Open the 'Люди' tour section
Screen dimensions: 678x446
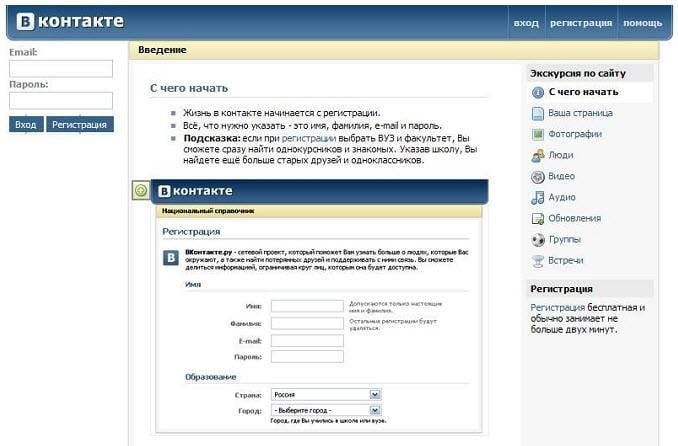tap(561, 155)
